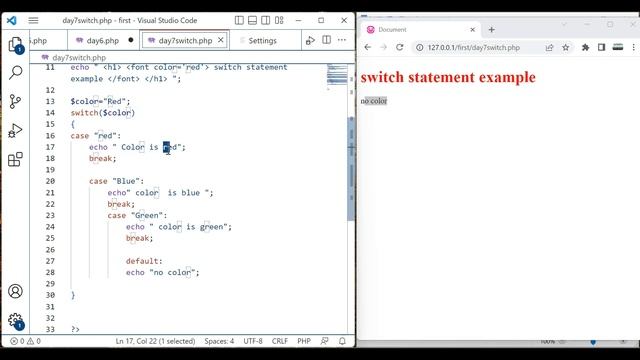
Task: Close the day7switch.php tab
Action: 221,40
